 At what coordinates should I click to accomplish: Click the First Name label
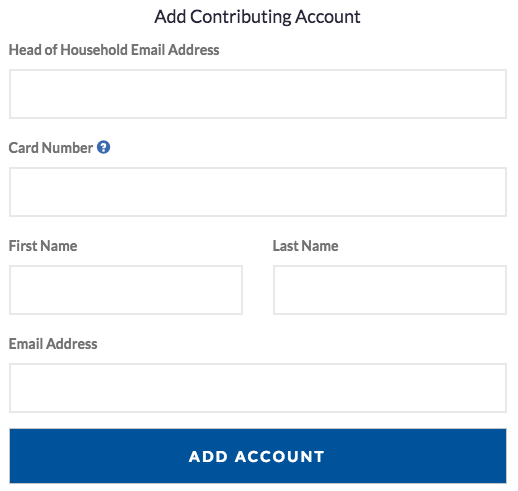coord(43,246)
